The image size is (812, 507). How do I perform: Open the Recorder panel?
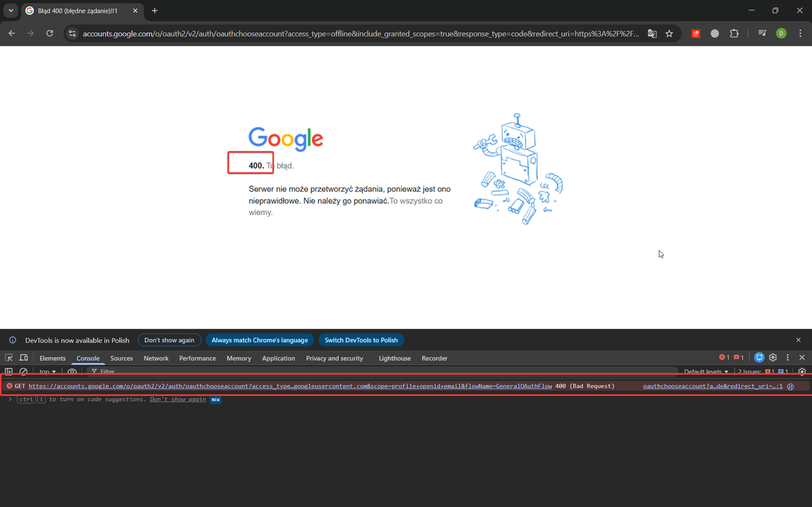coord(434,358)
